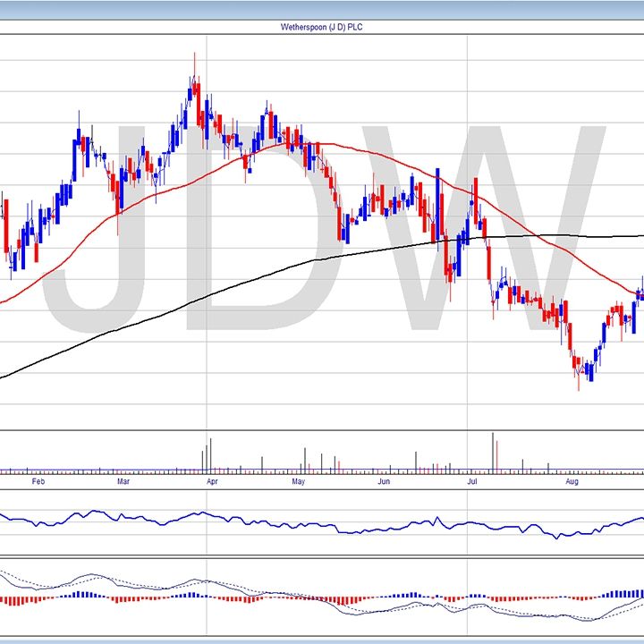Click the title bar above the chart
Image resolution: width=644 pixels, height=644 pixels.
(x=321, y=11)
